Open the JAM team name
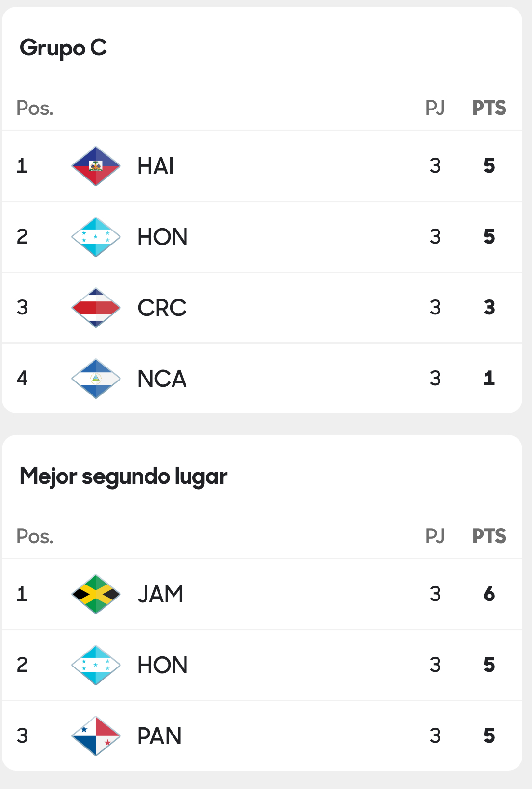Screen dimensions: 532x789 tap(160, 594)
